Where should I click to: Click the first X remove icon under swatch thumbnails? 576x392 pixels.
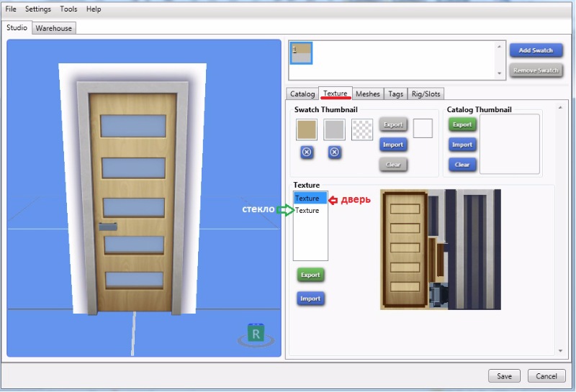(x=306, y=152)
